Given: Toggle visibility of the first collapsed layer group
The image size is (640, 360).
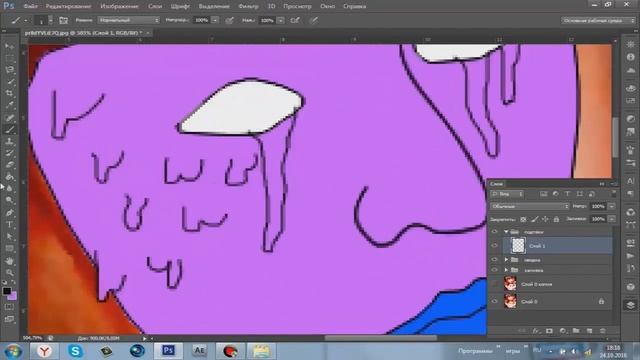Looking at the screenshot, I should point(495,260).
